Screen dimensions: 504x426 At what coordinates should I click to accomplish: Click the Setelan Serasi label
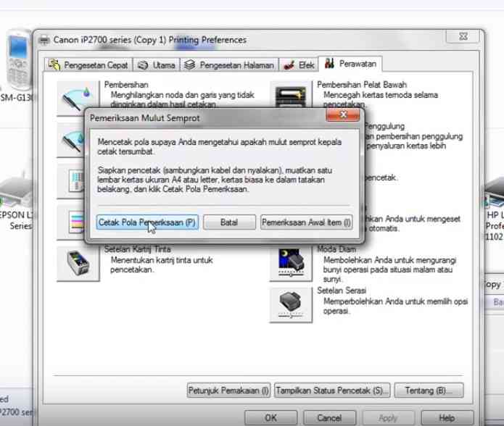[x=342, y=291]
